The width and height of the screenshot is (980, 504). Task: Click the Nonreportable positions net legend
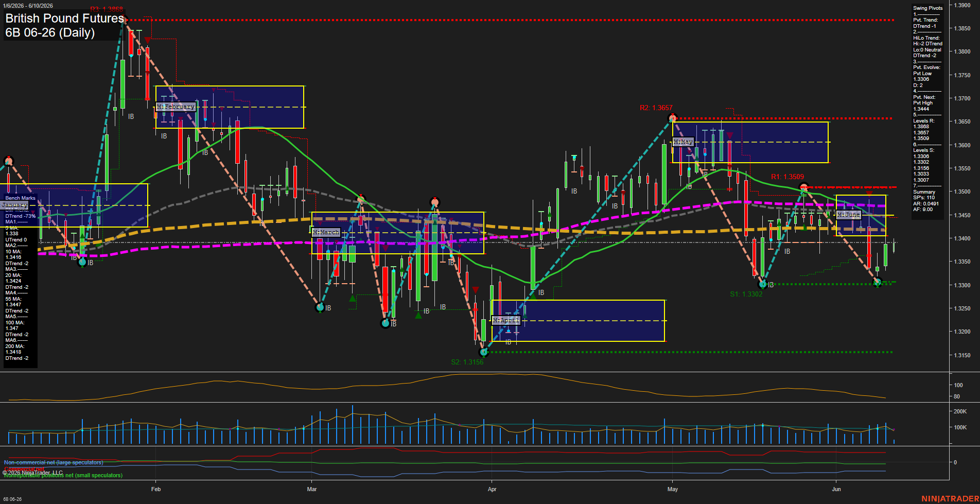pyautogui.click(x=63, y=475)
